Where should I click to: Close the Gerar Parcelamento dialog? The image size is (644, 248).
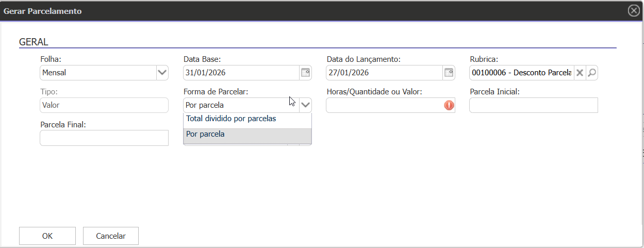coord(634,11)
